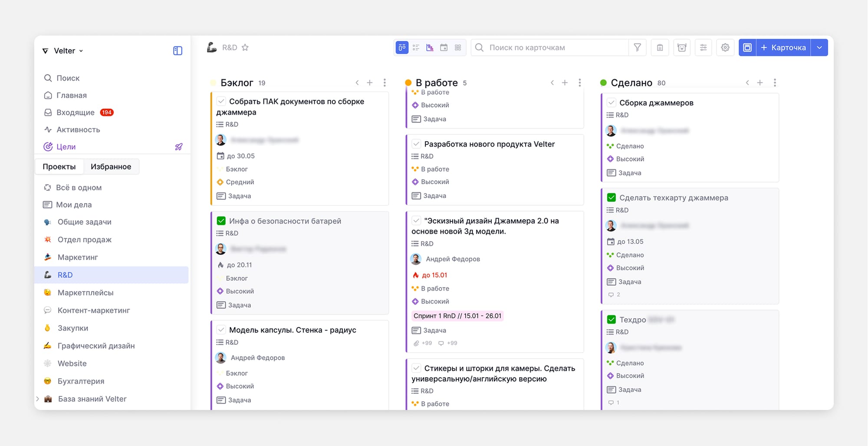Open dropdown arrow beside Карточка button
This screenshot has width=868, height=446.
click(x=819, y=47)
